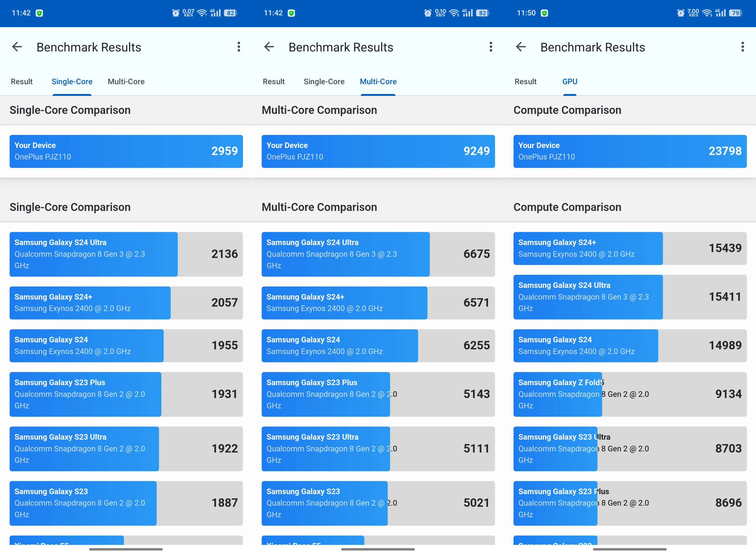The width and height of the screenshot is (756, 554).
Task: Switch to Single-Core tab on middle screen
Action: click(x=324, y=82)
